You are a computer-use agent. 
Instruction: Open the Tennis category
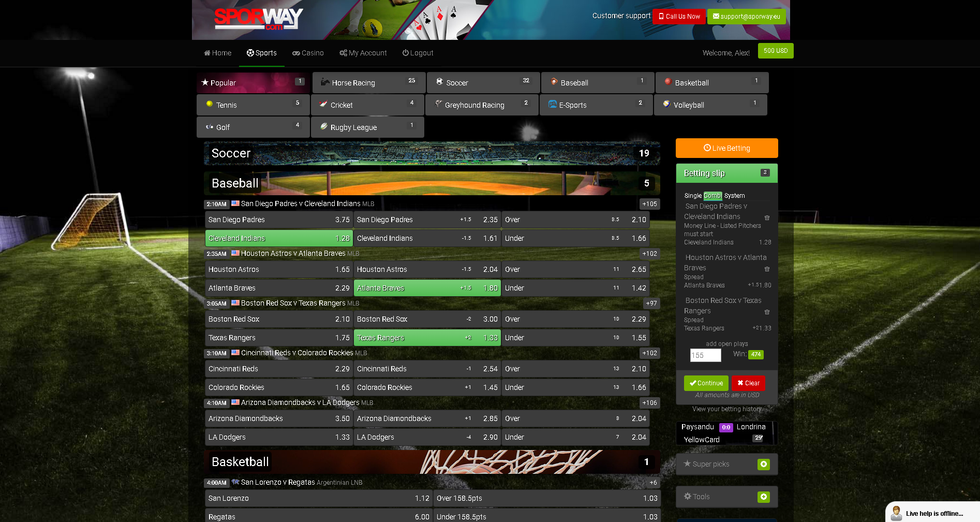(x=253, y=105)
